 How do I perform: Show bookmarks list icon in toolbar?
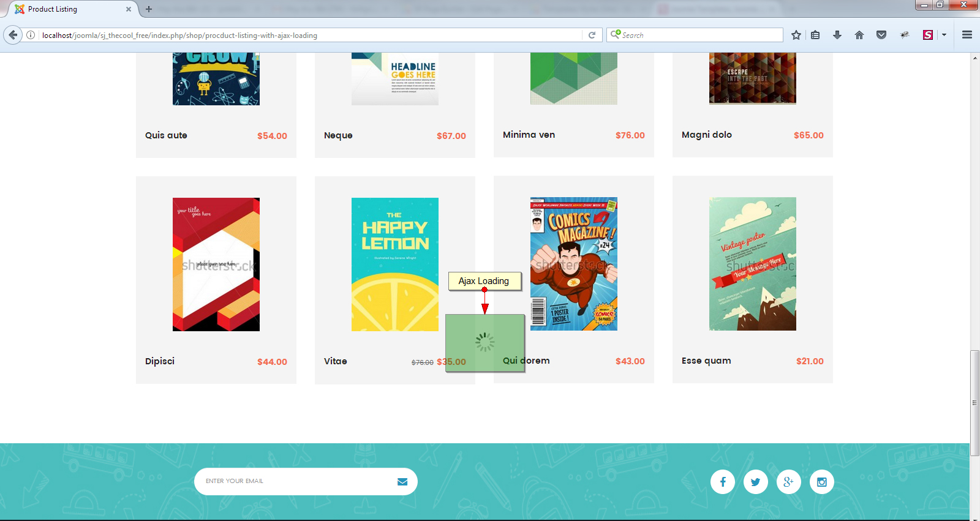[815, 35]
